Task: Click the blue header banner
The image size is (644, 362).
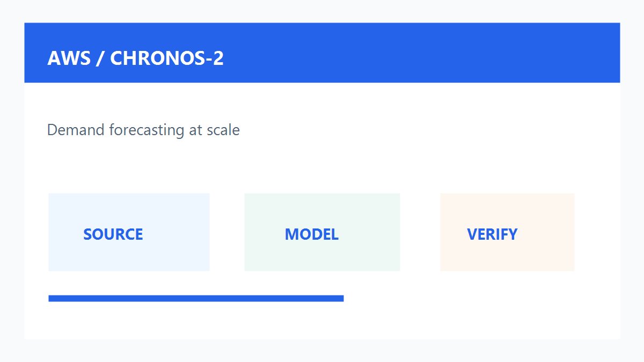Action: (322, 53)
